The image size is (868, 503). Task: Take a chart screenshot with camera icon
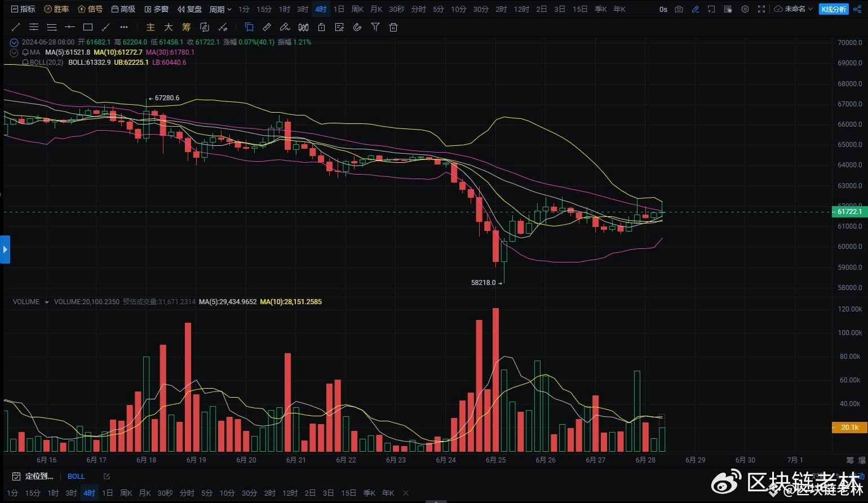(679, 9)
